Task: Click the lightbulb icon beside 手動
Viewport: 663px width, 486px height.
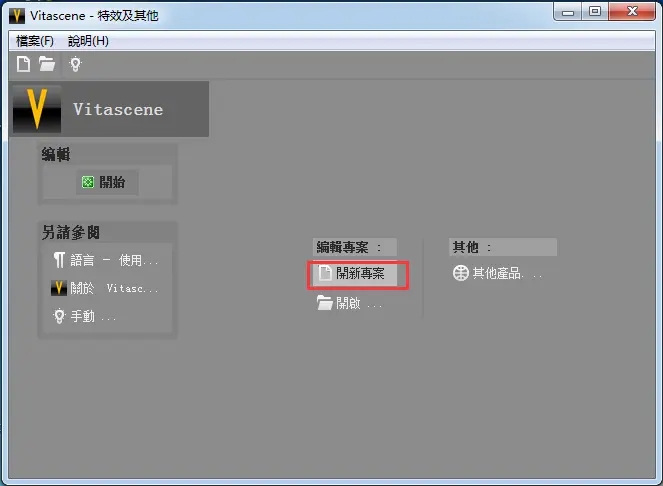Action: [x=59, y=316]
